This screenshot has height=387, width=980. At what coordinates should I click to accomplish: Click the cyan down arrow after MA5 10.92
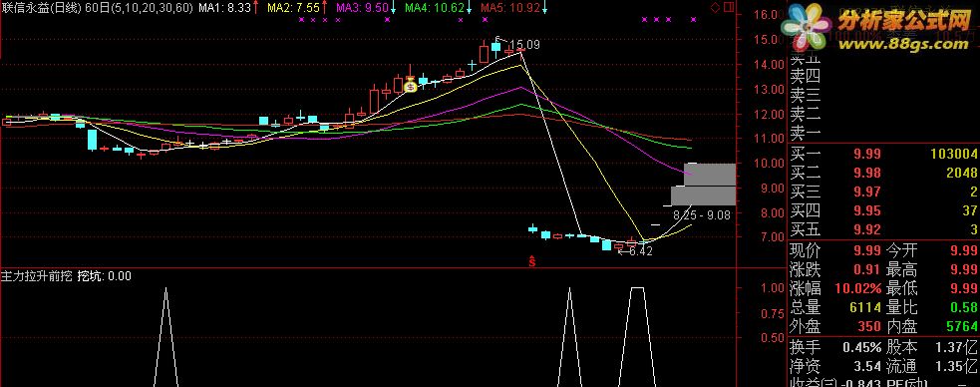click(x=545, y=8)
